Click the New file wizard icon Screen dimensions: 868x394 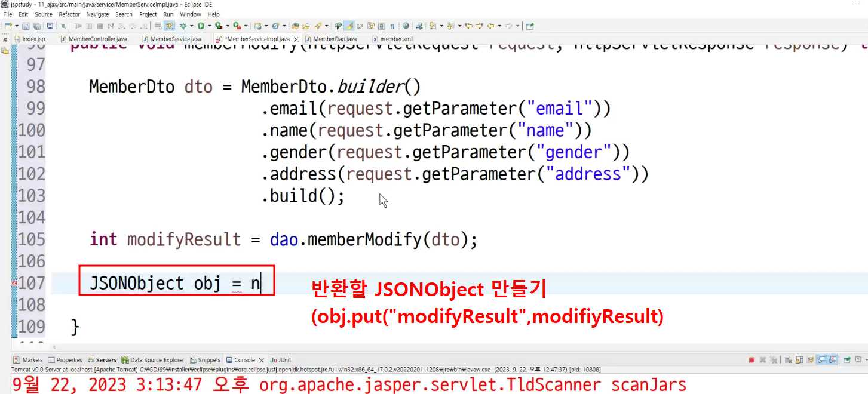[x=8, y=26]
